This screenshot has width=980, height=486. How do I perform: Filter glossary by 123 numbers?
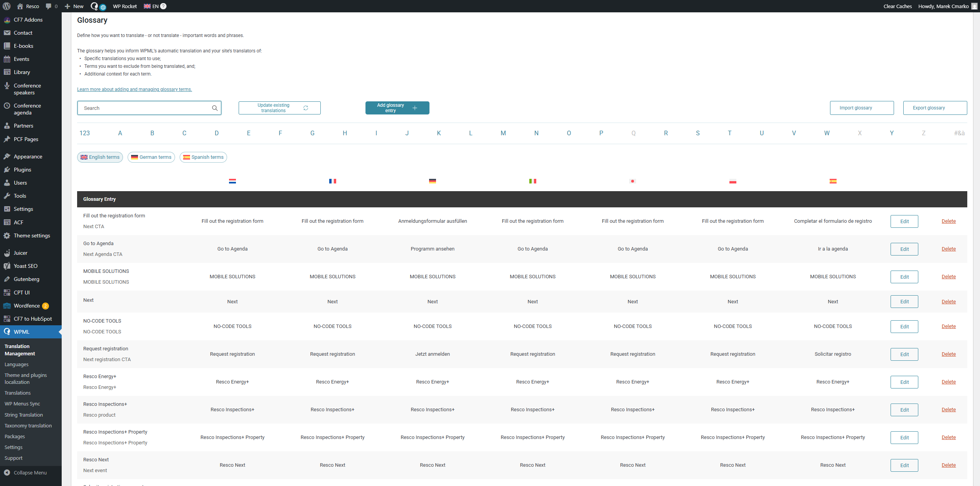click(x=84, y=133)
